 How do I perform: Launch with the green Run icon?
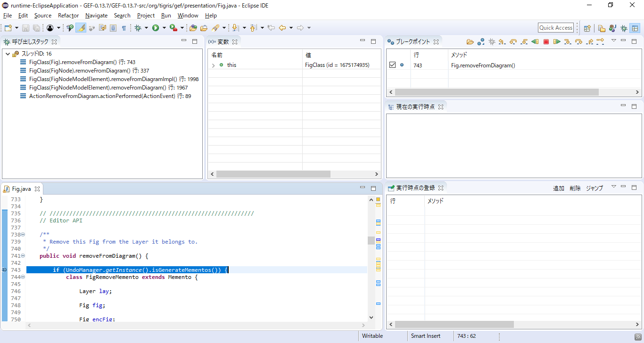click(x=156, y=28)
